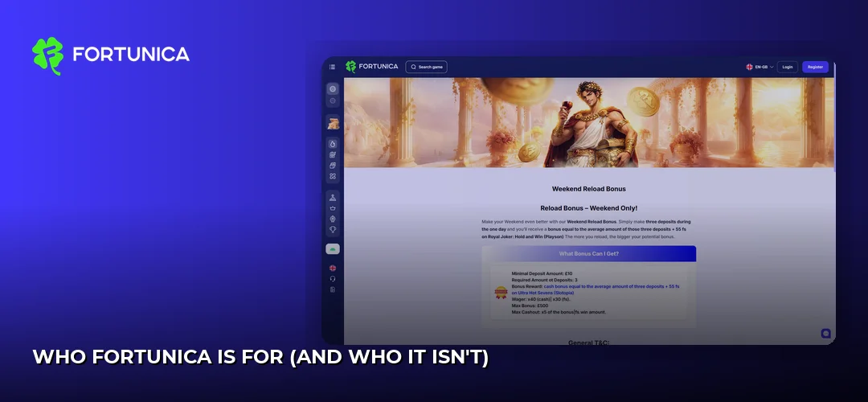Click the UK flag in sidebar
Viewport: 868px width, 402px height.
tap(333, 268)
